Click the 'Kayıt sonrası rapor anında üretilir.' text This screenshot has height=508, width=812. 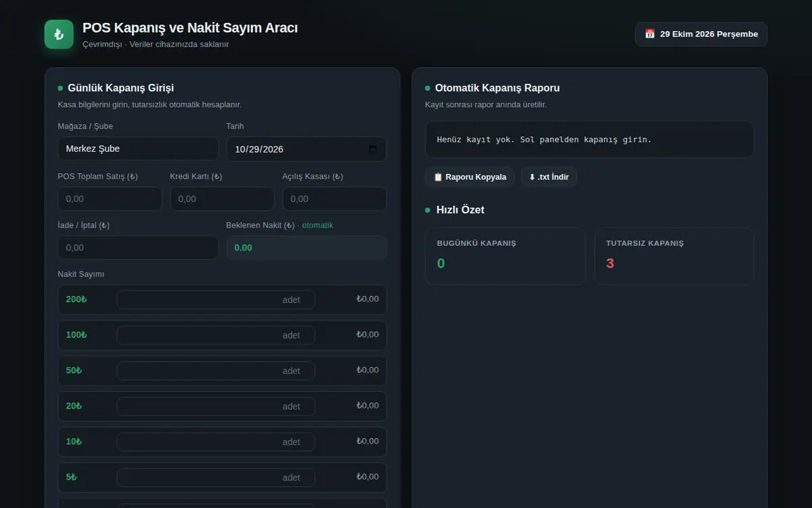pos(486,105)
